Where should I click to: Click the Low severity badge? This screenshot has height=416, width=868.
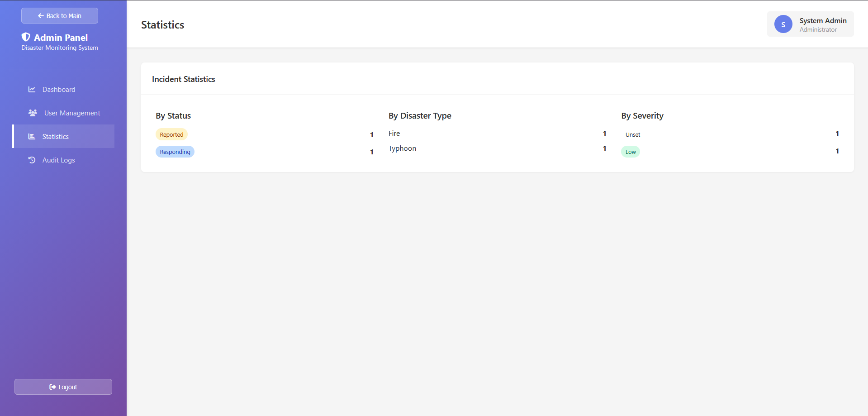tap(631, 152)
